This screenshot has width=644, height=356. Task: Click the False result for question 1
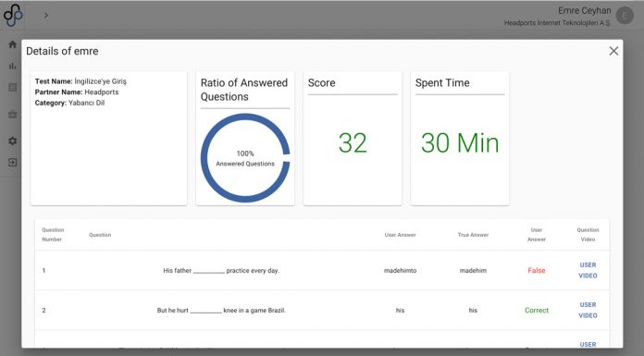tap(537, 270)
